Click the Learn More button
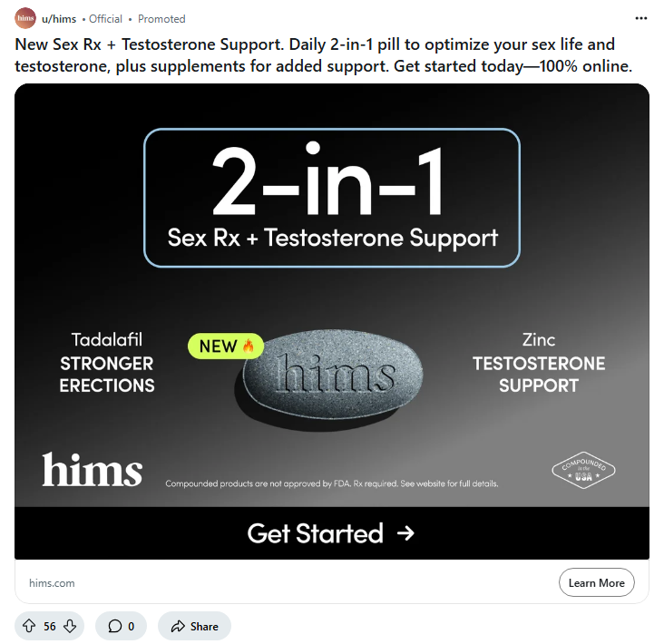664x644 pixels. [x=596, y=582]
